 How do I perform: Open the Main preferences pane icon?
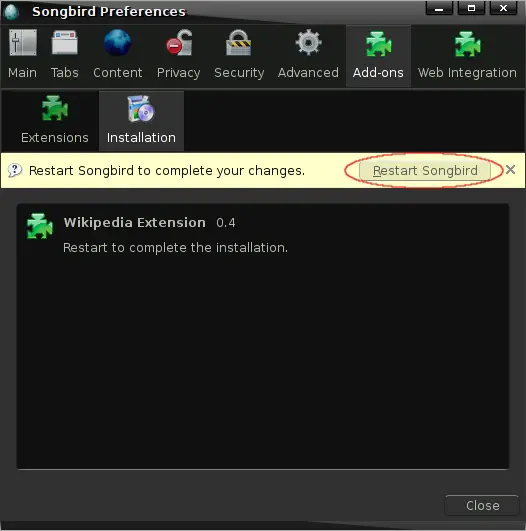coord(23,43)
